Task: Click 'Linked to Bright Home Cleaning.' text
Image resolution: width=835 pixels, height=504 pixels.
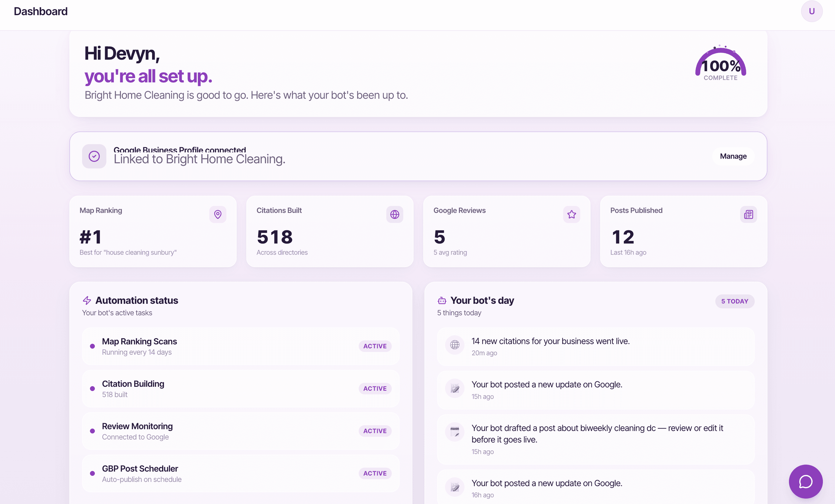Action: click(199, 159)
